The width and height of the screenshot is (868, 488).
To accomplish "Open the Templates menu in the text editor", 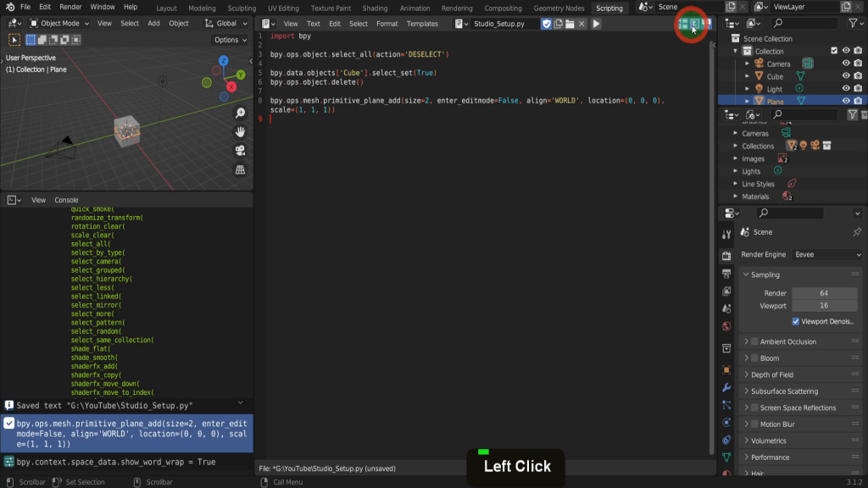I will click(x=422, y=24).
